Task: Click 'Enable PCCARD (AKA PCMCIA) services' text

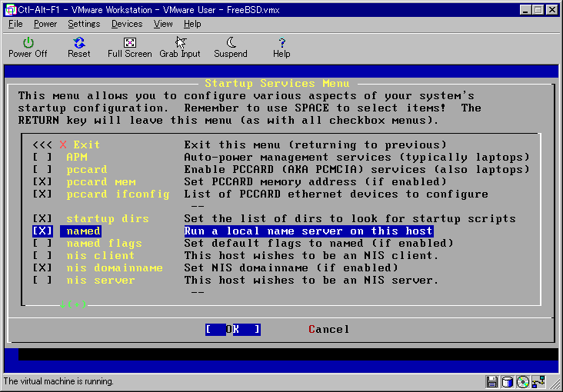Action: coord(357,169)
